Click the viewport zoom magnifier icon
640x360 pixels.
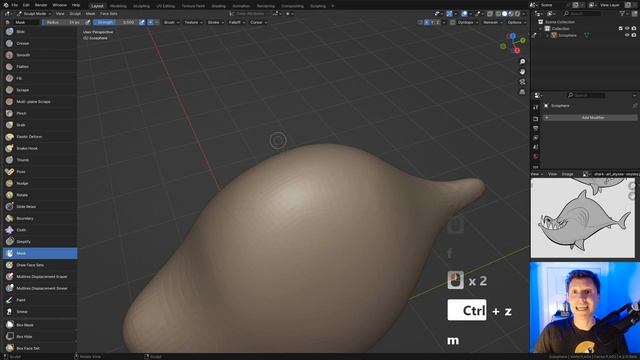pyautogui.click(x=522, y=61)
